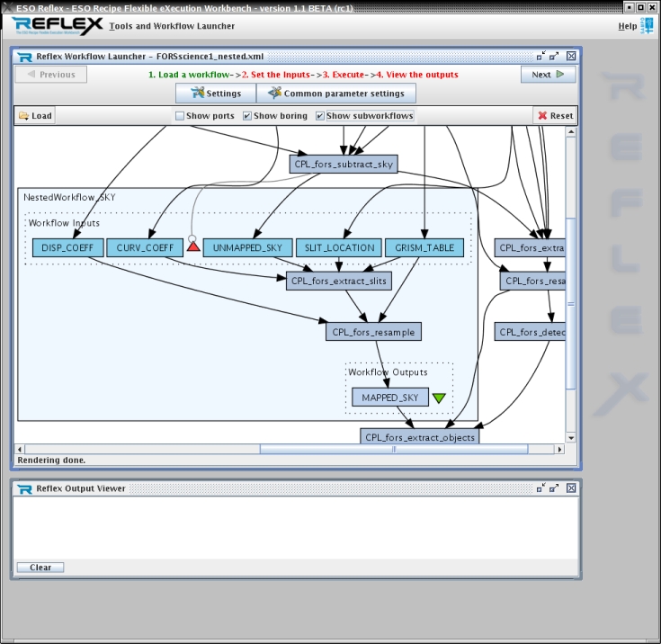Enable the Show ports checkbox

point(180,116)
